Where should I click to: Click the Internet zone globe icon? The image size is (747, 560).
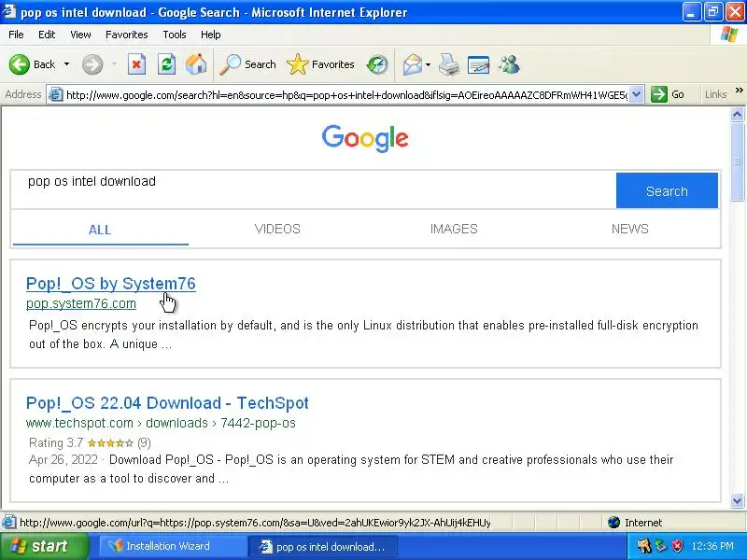click(x=613, y=523)
